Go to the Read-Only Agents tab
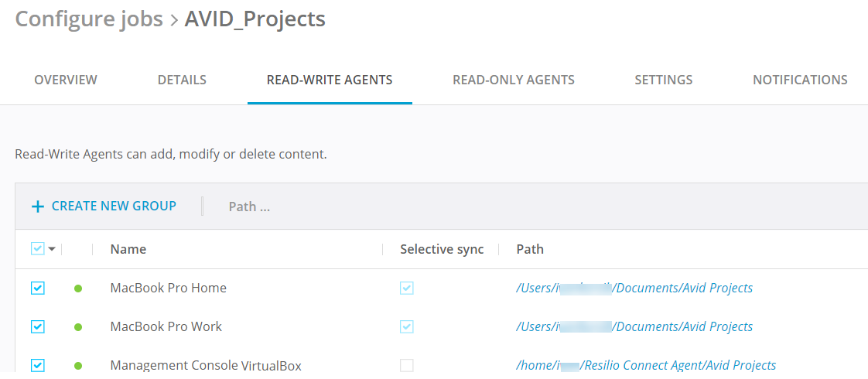Viewport: 868px width, 379px height. click(514, 80)
